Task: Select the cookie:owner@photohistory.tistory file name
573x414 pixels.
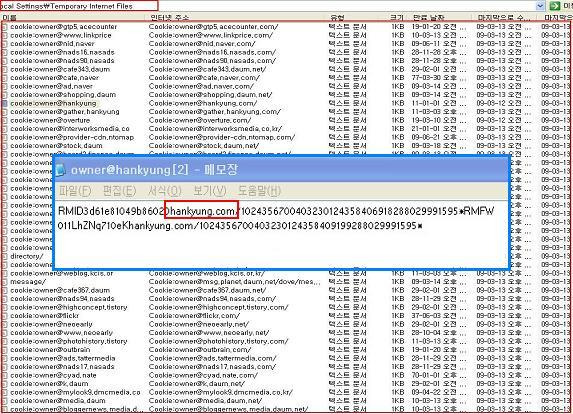Action: tap(69, 341)
